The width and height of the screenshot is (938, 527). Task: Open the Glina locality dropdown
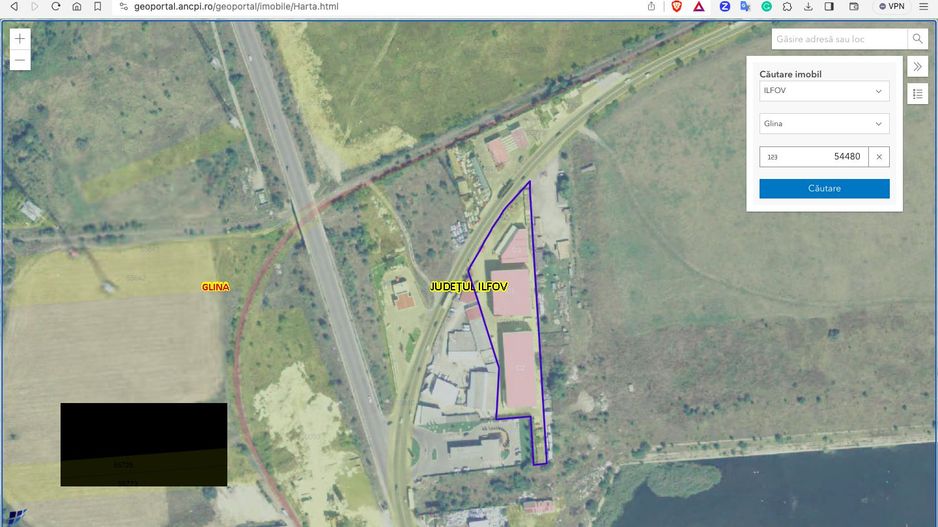tap(824, 124)
